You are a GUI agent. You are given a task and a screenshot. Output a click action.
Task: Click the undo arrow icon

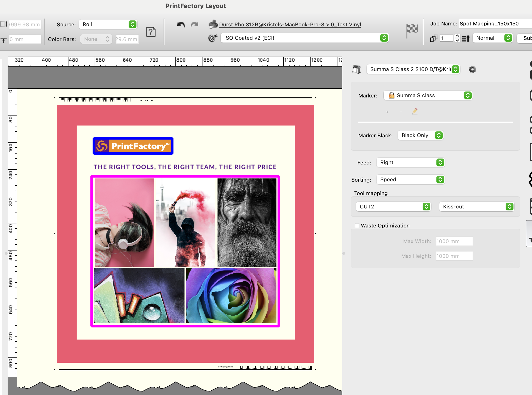(181, 24)
